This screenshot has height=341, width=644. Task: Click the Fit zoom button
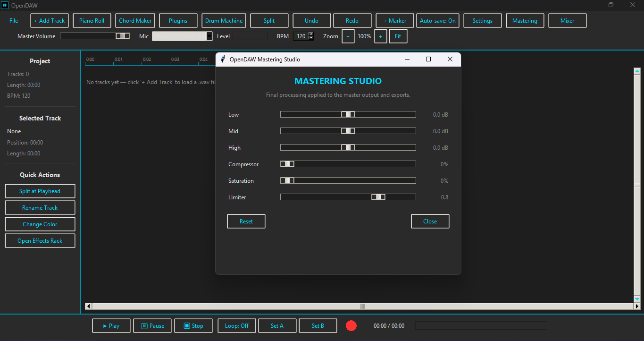[398, 36]
